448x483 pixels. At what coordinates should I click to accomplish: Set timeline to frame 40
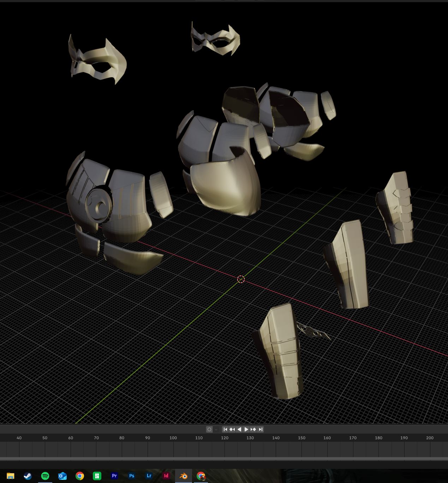[19, 438]
